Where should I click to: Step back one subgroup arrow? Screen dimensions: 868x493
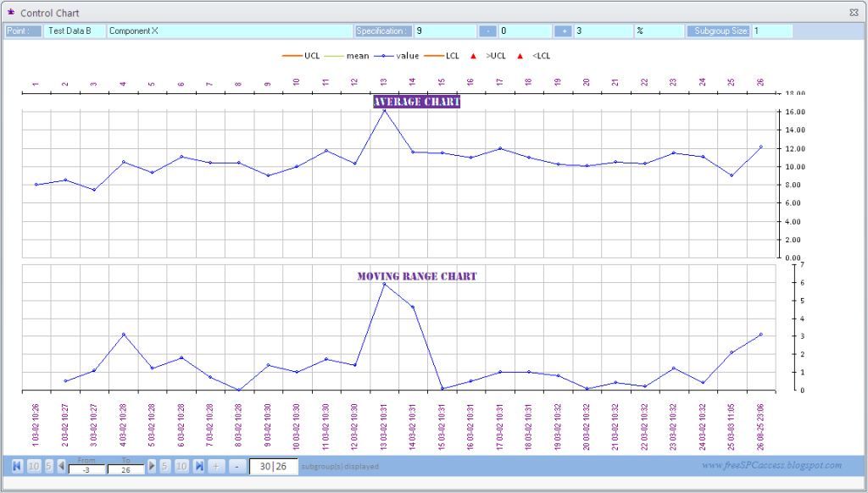61,466
